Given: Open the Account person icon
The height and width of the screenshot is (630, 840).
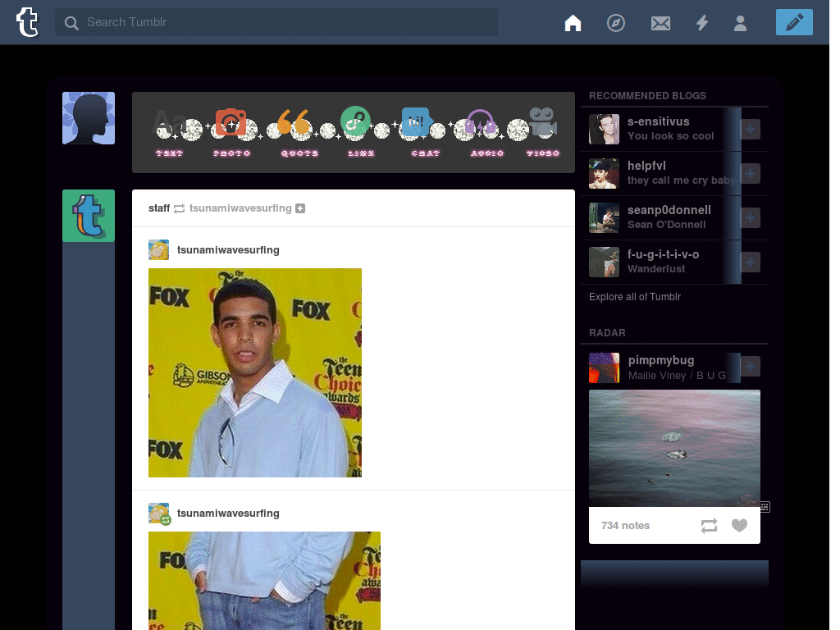Looking at the screenshot, I should 741,23.
